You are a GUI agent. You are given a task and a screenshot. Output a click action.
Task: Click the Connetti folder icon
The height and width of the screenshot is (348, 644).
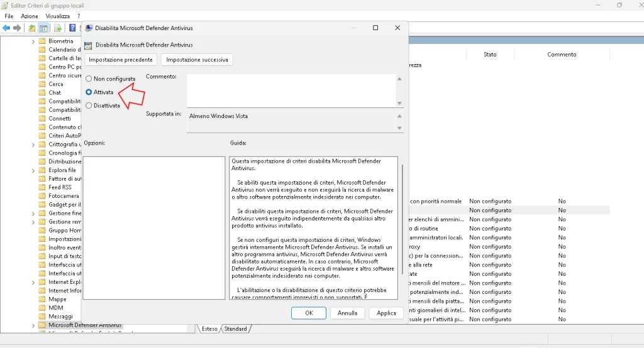pos(42,119)
